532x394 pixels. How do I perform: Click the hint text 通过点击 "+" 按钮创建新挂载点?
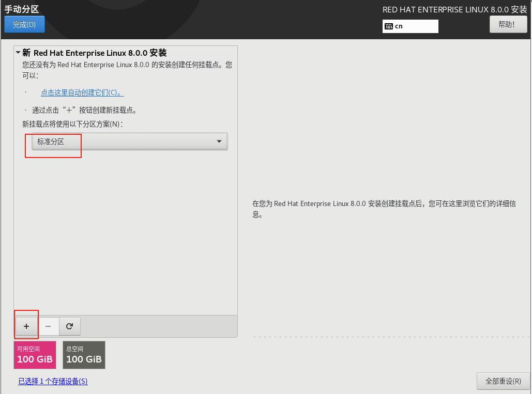tap(84, 110)
